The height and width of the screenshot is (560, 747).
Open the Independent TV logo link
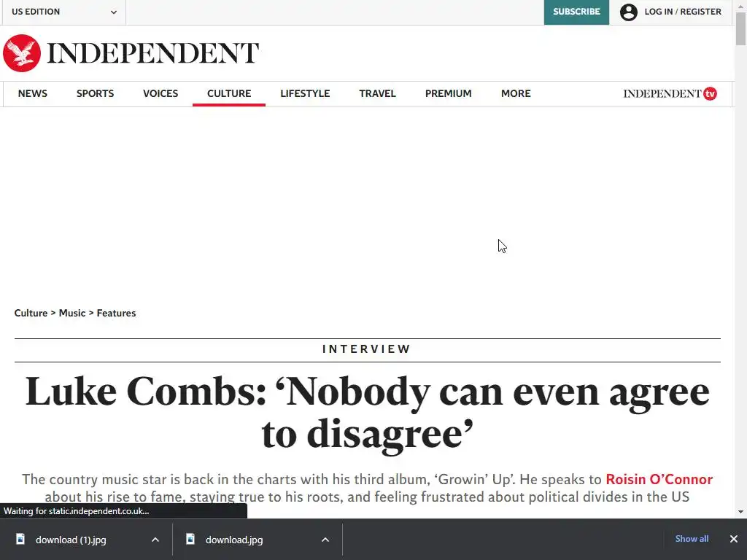670,93
